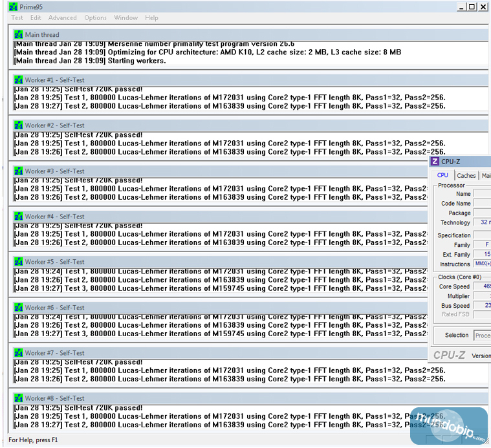
Task: Click the Worker #2 window icon
Action: pos(19,125)
